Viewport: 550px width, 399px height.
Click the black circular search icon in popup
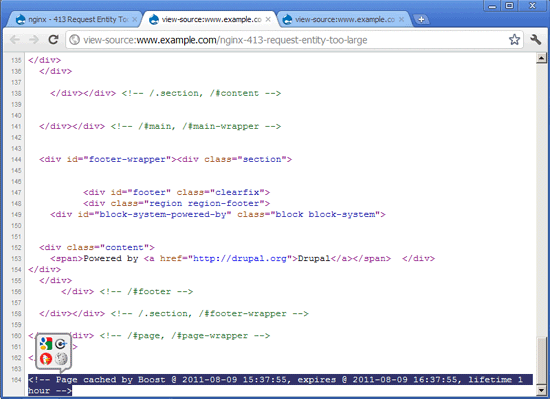[x=61, y=344]
